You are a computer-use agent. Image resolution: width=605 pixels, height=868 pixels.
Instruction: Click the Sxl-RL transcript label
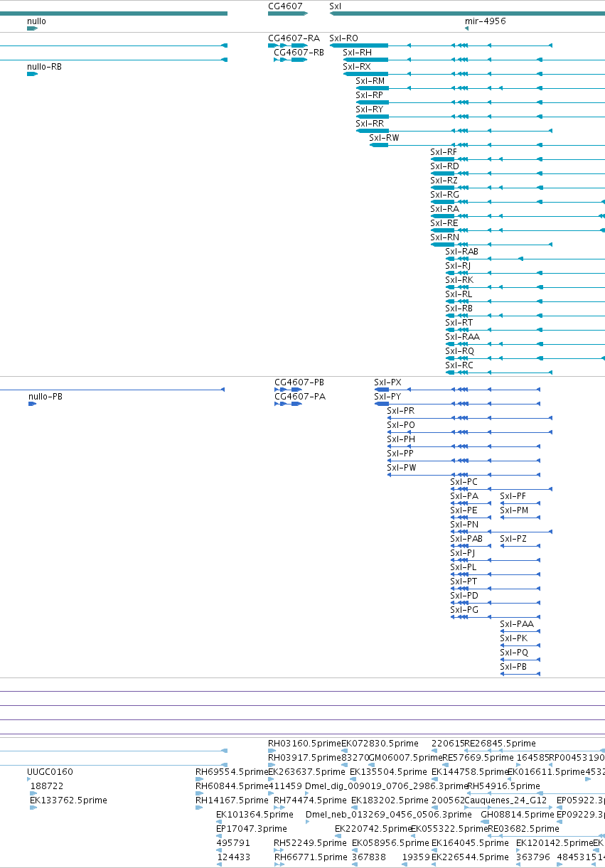(x=459, y=294)
